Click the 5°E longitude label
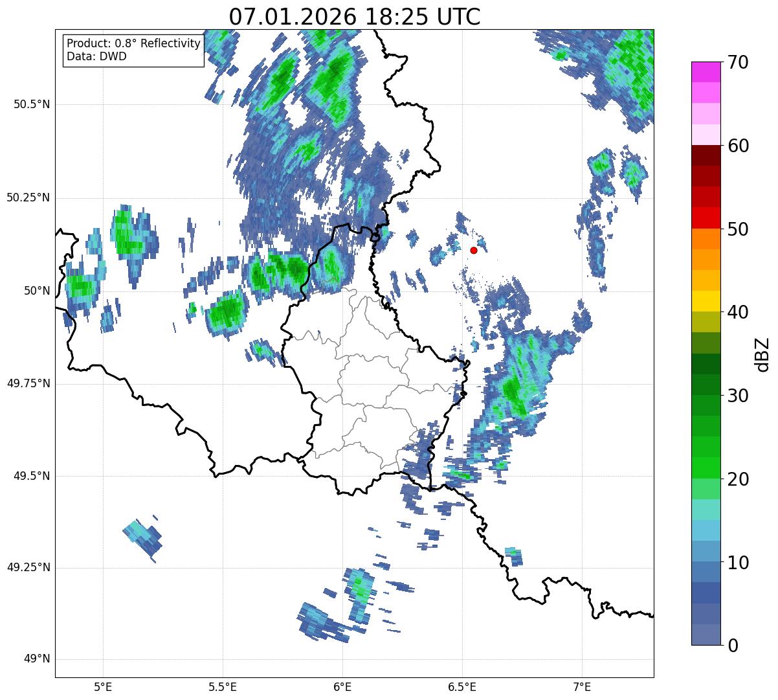The image size is (778, 700). pos(103,686)
